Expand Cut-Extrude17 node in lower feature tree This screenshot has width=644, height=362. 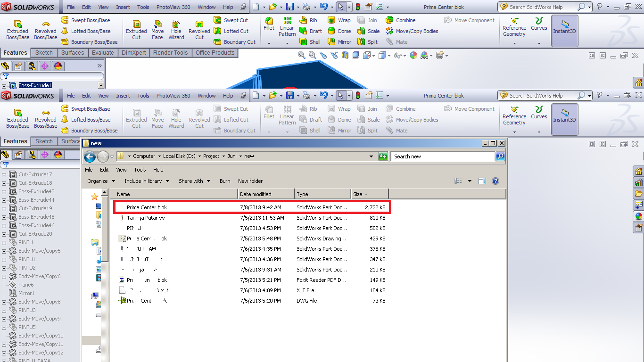click(4, 175)
